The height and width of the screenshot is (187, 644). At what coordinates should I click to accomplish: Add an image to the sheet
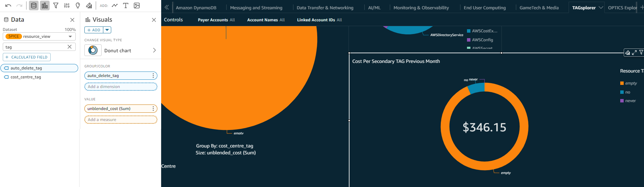pyautogui.click(x=137, y=5)
